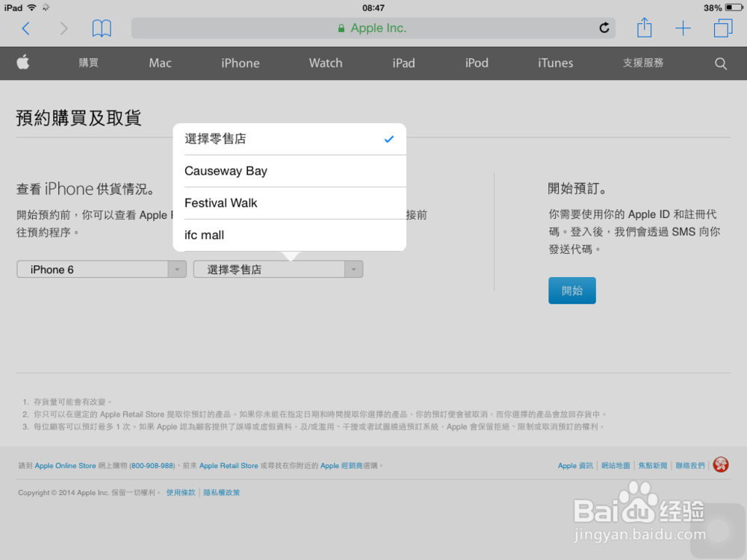The height and width of the screenshot is (560, 747).
Task: Open the iTunes navigation item
Action: (556, 63)
